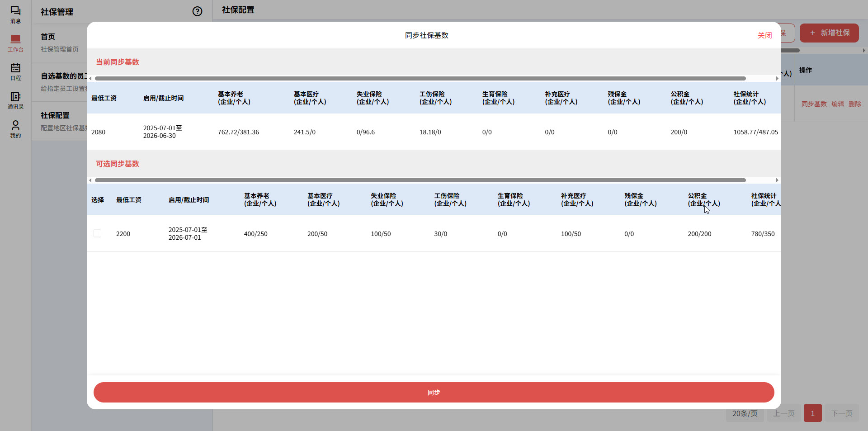Select the 工作台 workbench icon
This screenshot has width=868, height=431.
[15, 43]
